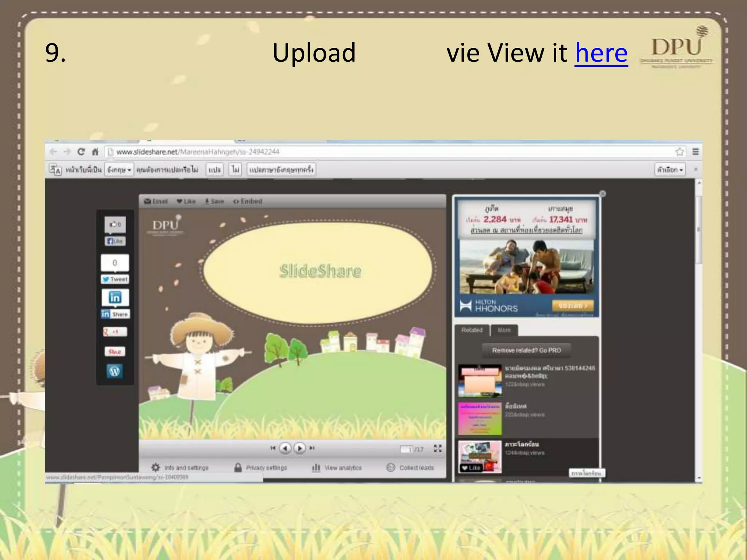The height and width of the screenshot is (560, 747).
Task: Save the presentation with the Save button
Action: [214, 201]
